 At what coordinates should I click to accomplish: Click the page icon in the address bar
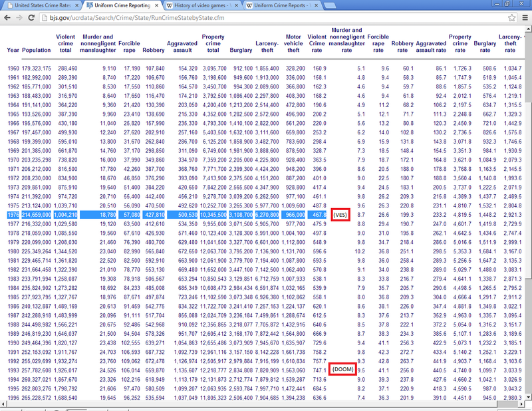tap(44, 18)
